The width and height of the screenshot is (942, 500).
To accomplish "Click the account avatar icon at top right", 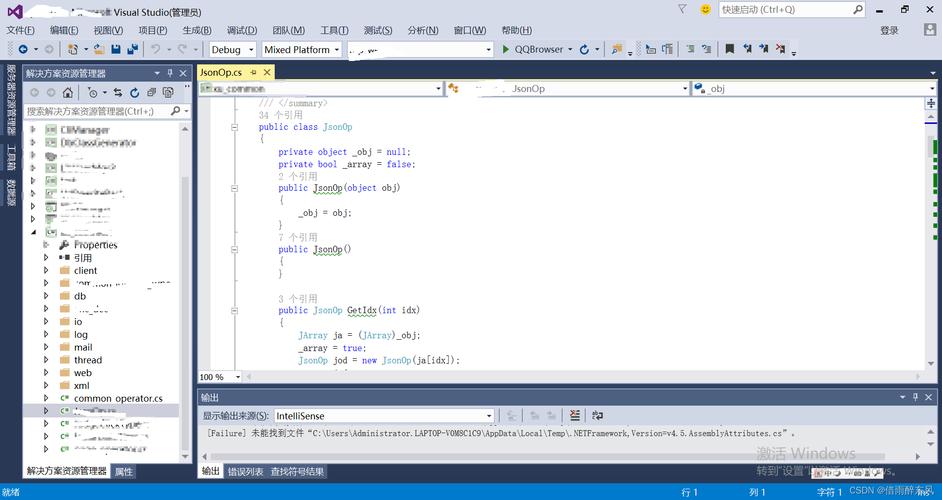I will 929,30.
